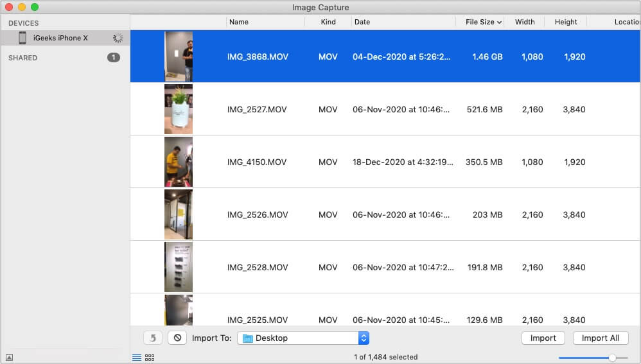Switch to list view
The width and height of the screenshot is (641, 364).
point(137,358)
